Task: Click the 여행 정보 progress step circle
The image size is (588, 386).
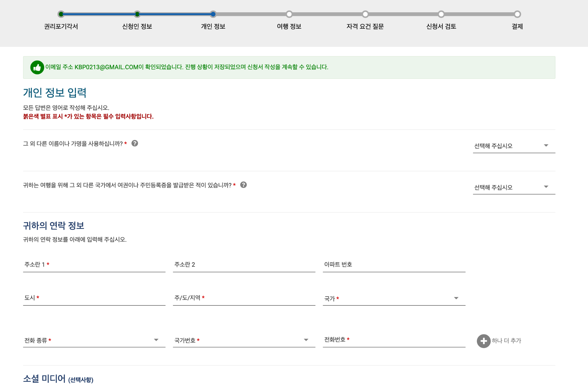Action: [x=289, y=14]
